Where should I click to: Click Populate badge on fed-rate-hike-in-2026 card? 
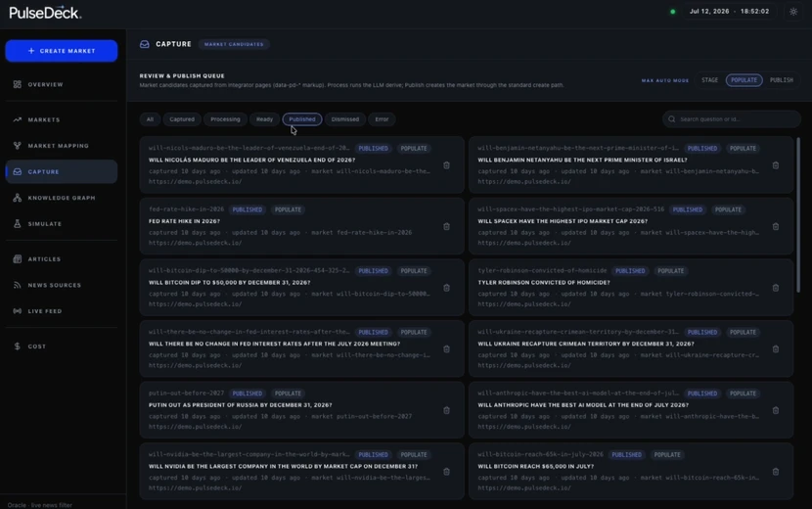(288, 209)
